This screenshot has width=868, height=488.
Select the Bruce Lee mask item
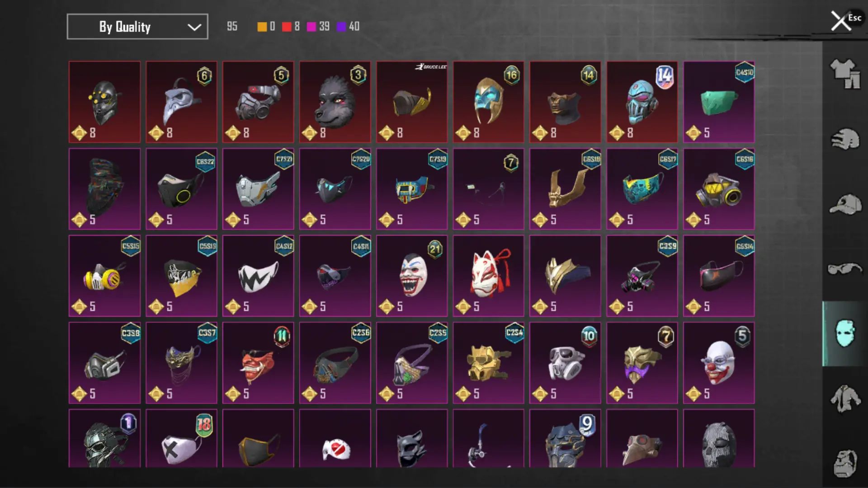(x=412, y=102)
